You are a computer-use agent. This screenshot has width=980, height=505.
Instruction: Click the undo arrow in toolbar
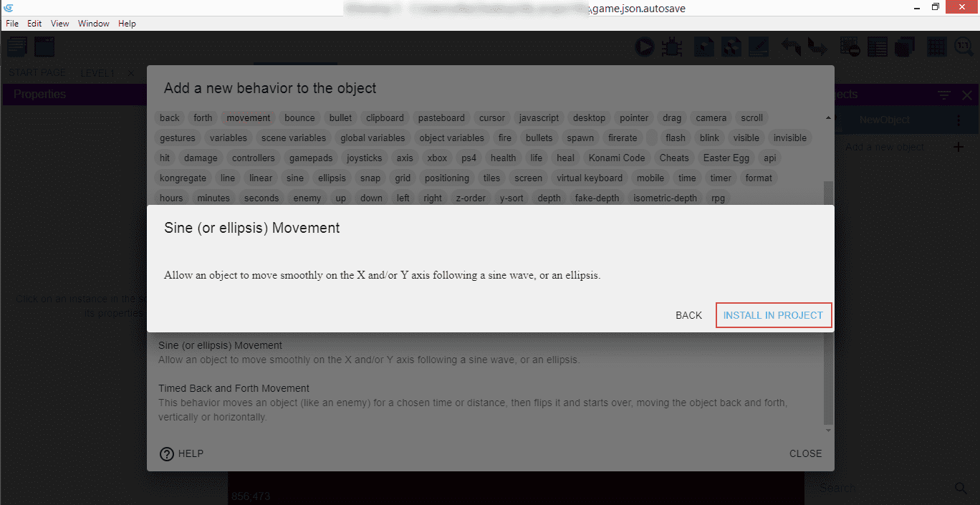(791, 47)
